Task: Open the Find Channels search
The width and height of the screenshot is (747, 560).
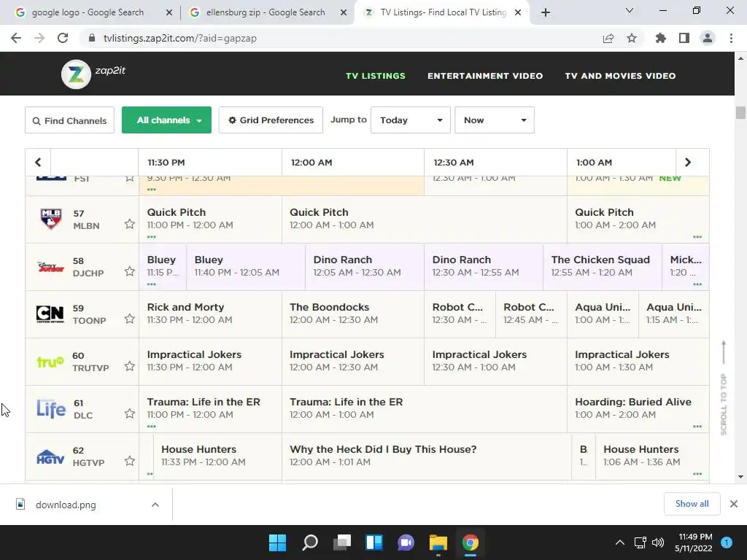Action: pyautogui.click(x=69, y=120)
